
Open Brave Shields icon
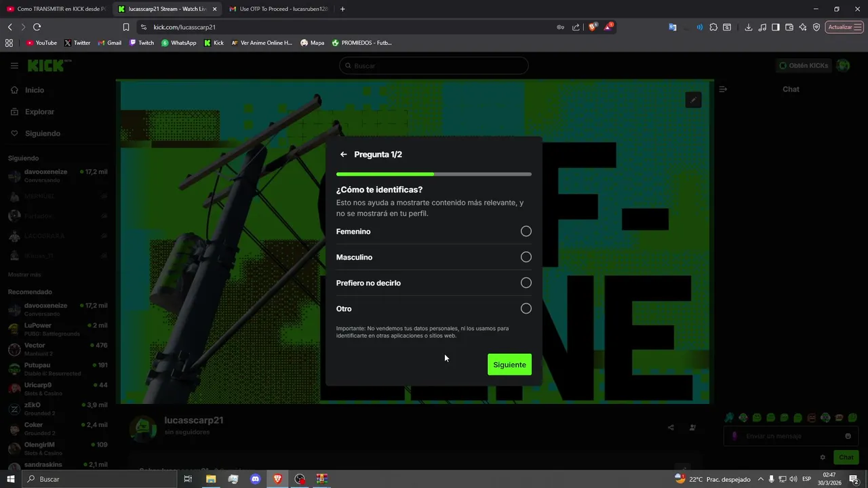click(x=593, y=27)
